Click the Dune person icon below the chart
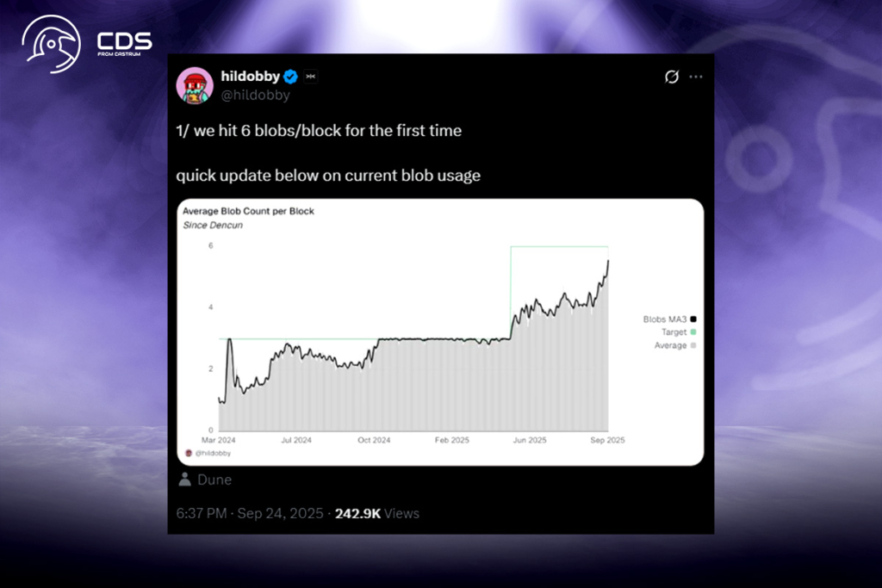882x588 pixels. 186,480
